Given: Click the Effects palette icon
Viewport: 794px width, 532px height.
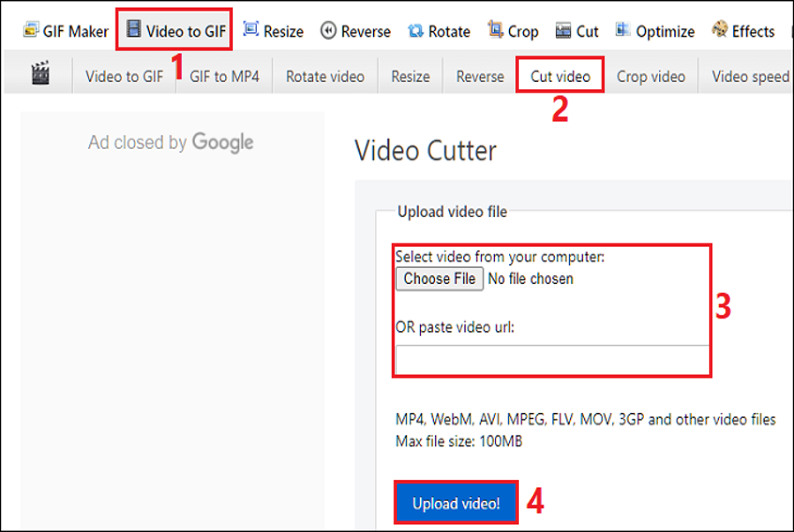Looking at the screenshot, I should (x=720, y=31).
